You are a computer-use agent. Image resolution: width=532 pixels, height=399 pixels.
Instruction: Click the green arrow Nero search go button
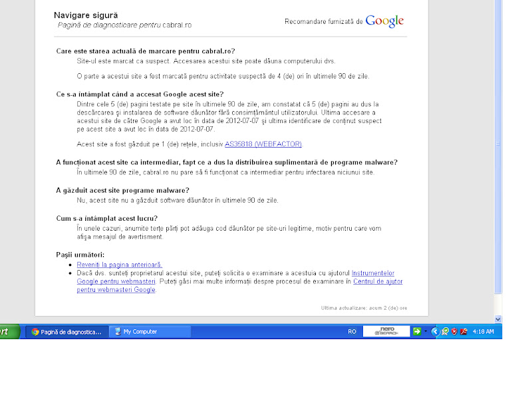point(417,331)
